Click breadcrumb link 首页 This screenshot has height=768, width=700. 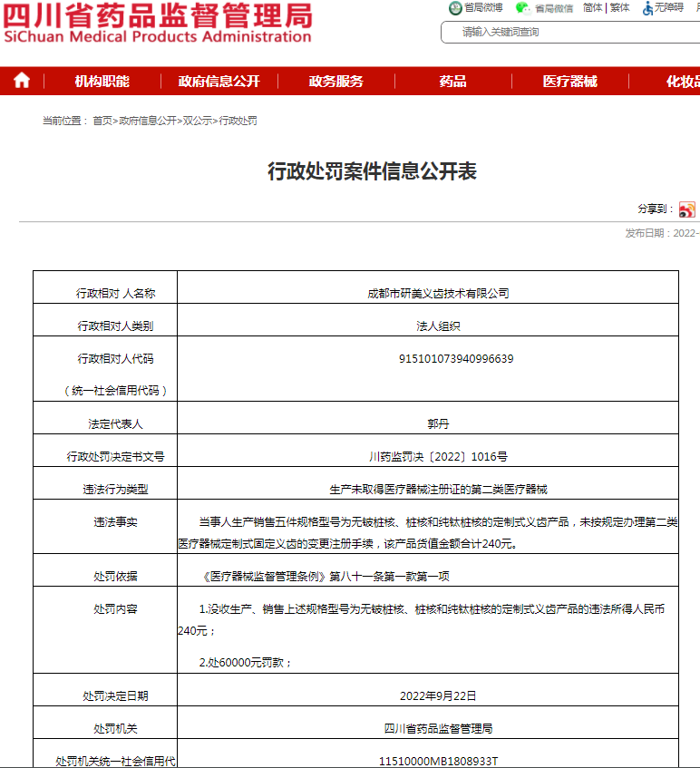(x=102, y=121)
